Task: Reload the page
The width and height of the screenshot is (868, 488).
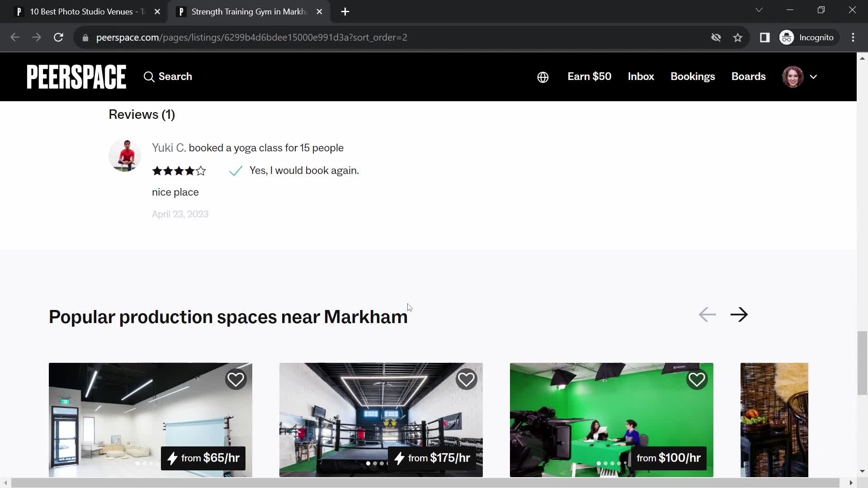Action: pos(58,38)
